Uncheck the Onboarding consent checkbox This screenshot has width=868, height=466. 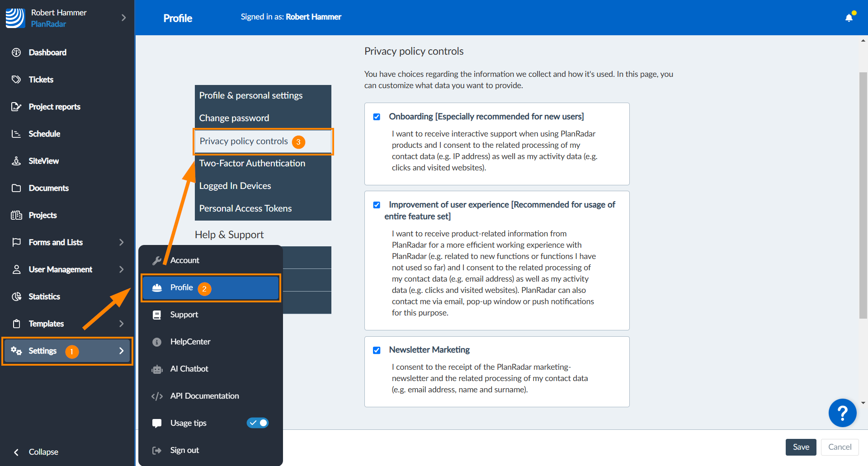pos(377,117)
